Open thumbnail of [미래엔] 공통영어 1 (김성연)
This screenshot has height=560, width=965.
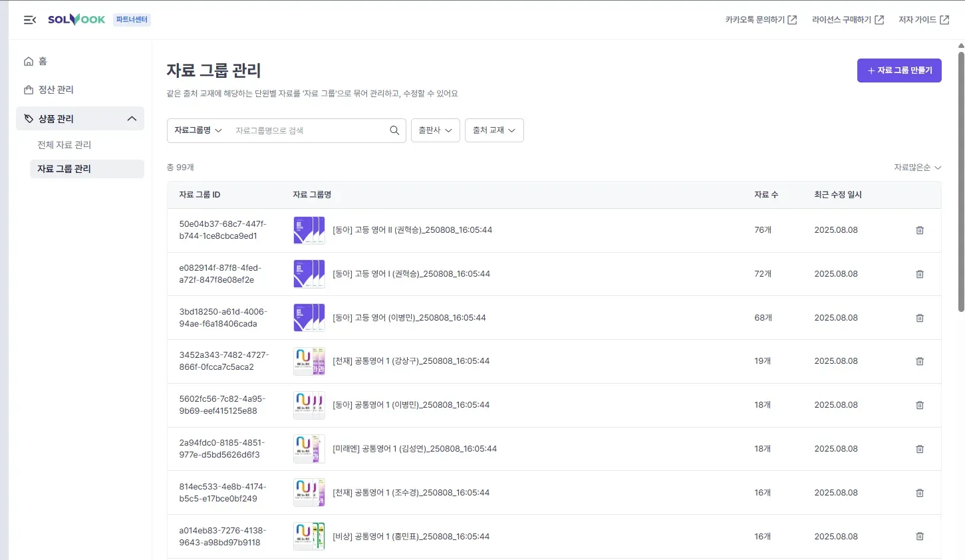coord(309,449)
